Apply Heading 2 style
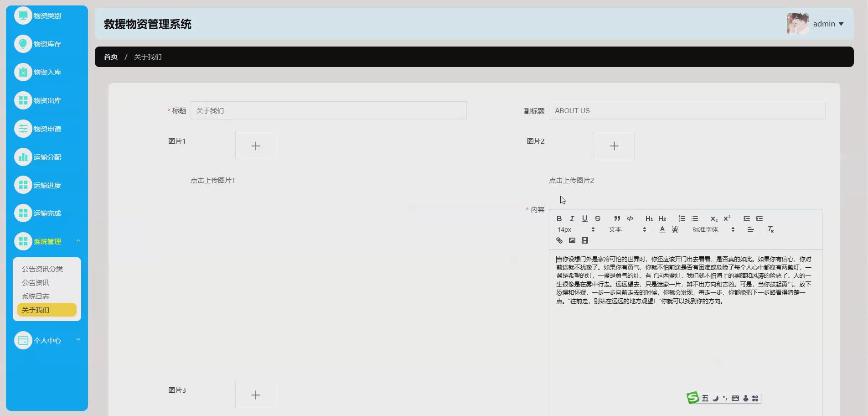 coord(662,218)
